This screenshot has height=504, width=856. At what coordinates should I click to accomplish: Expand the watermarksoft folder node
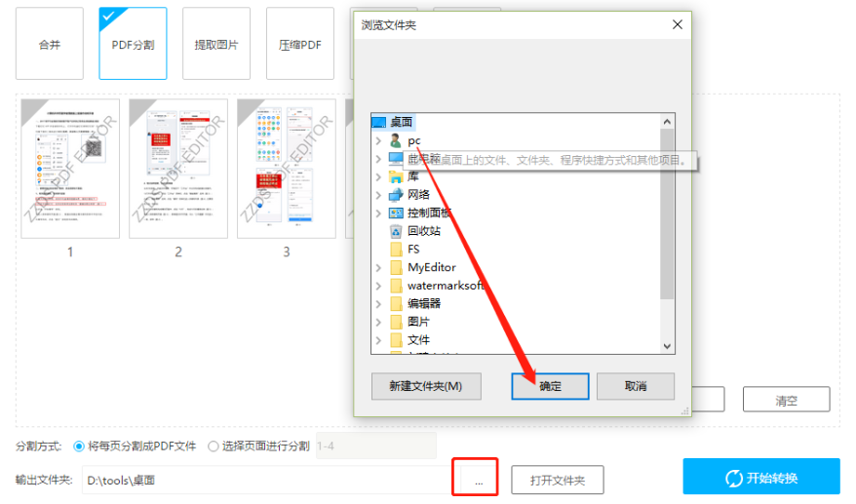[378, 286]
